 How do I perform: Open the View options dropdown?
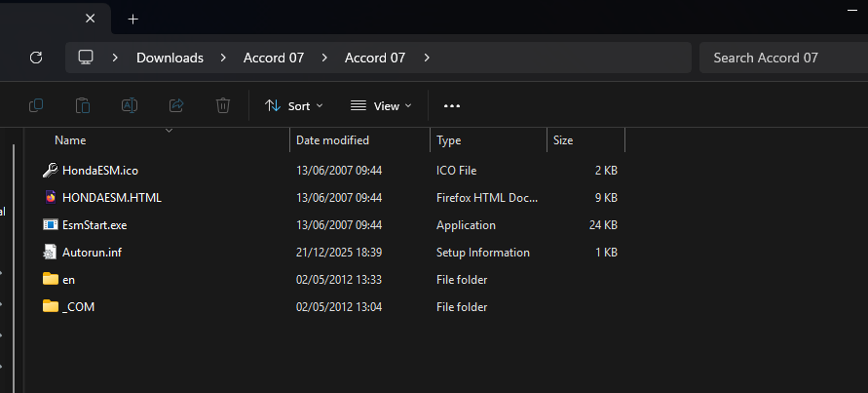click(x=381, y=105)
